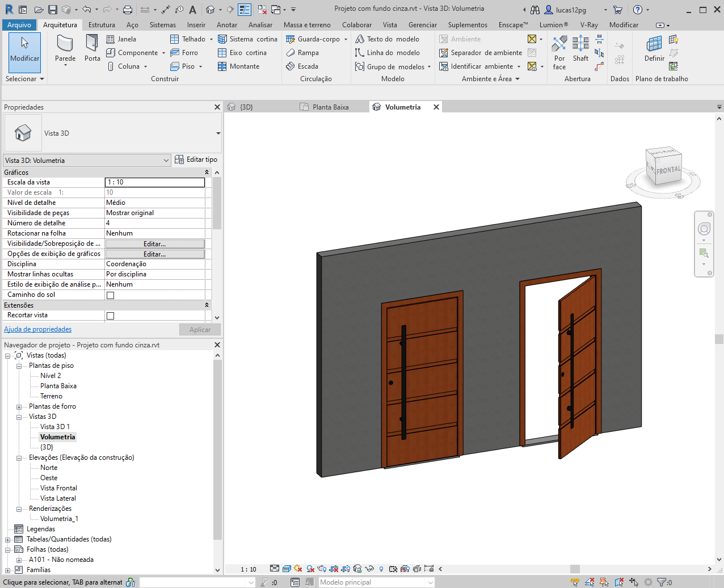Click the Eixo cortina grid tool
Viewport: 724px width, 588px height.
point(242,53)
